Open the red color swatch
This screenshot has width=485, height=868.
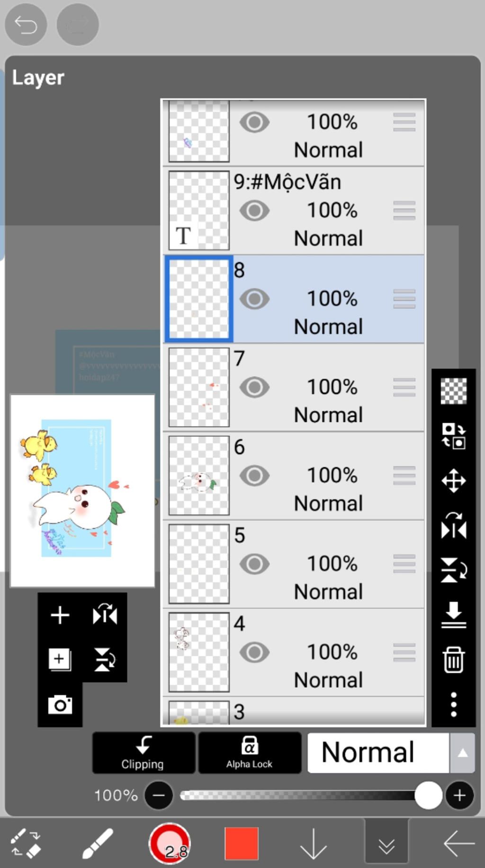point(242,843)
